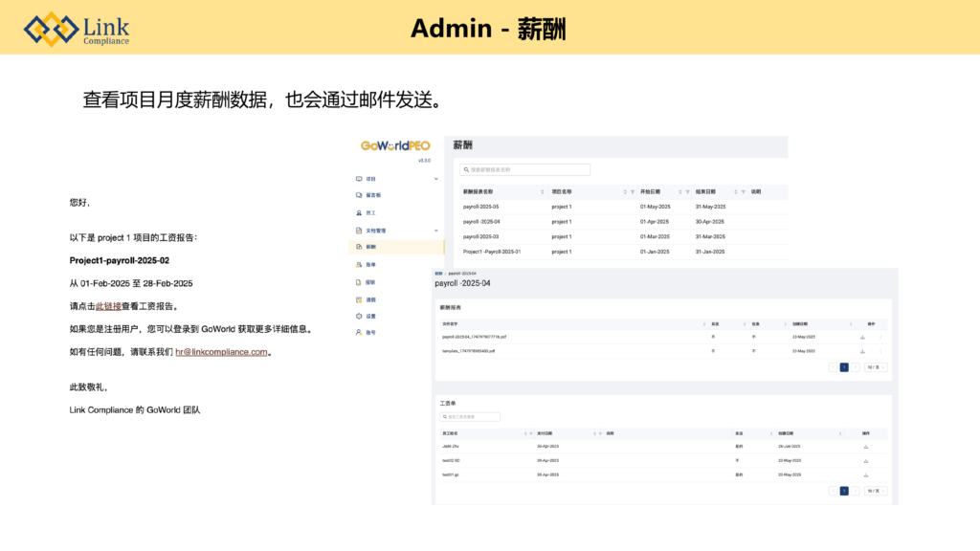Select 薪酬 in the sidebar menu

[370, 247]
